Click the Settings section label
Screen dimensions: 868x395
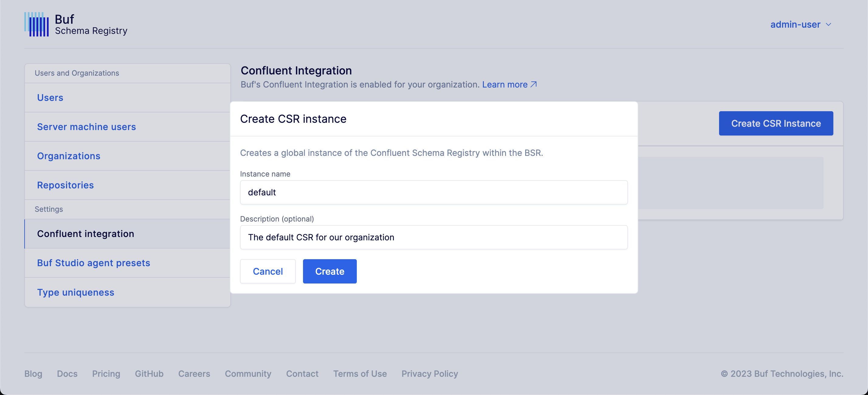(49, 209)
